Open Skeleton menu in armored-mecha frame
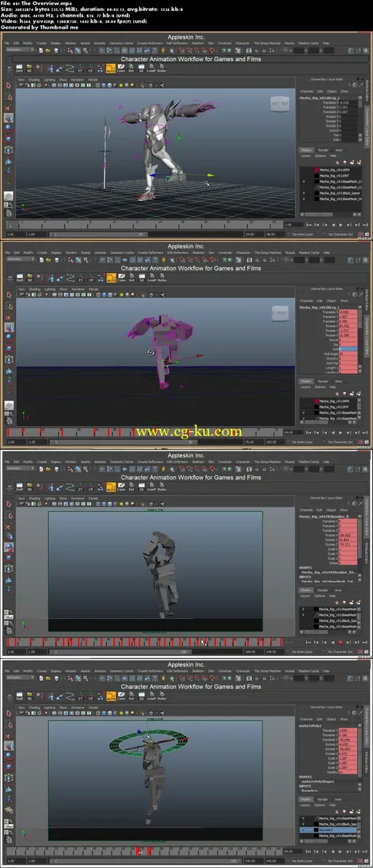 [197, 43]
